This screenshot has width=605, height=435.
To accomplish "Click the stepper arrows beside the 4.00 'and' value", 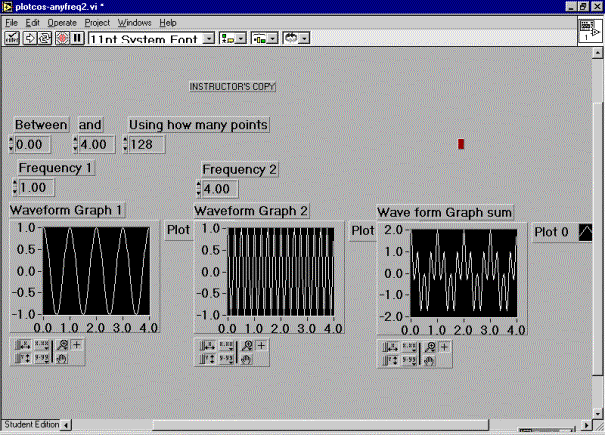I will [x=75, y=144].
